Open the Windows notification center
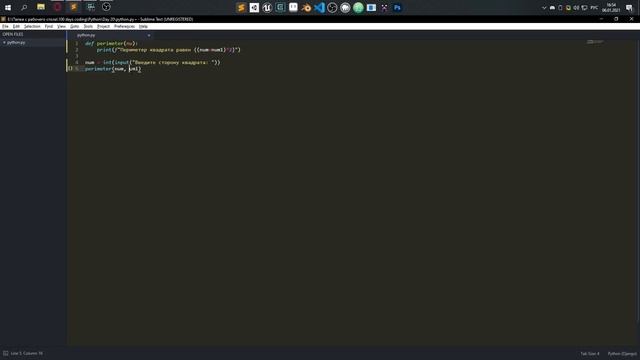The height and width of the screenshot is (360, 640). [x=629, y=8]
